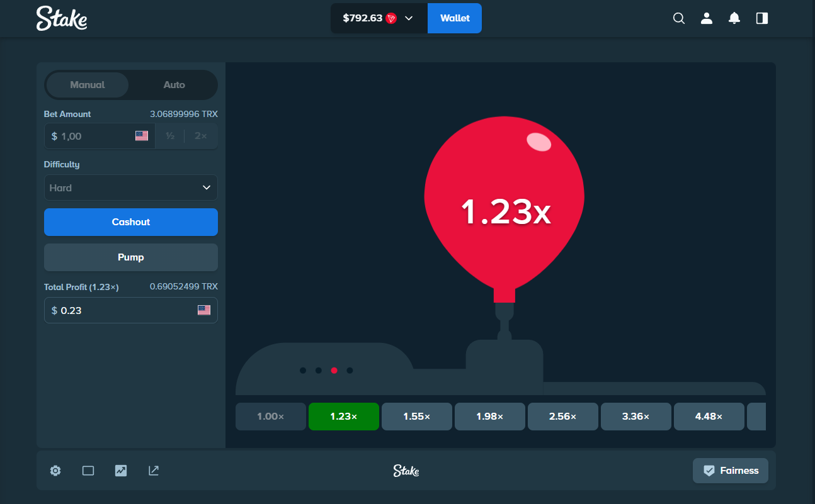Click the Total Profit (1.23×) label
Screen dimensions: 815x504
pyautogui.click(x=81, y=287)
